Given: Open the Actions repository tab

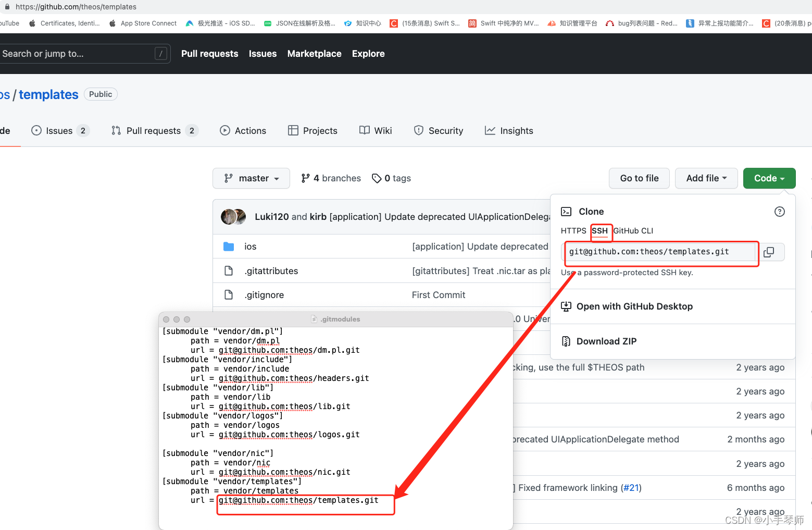Looking at the screenshot, I should pos(243,131).
